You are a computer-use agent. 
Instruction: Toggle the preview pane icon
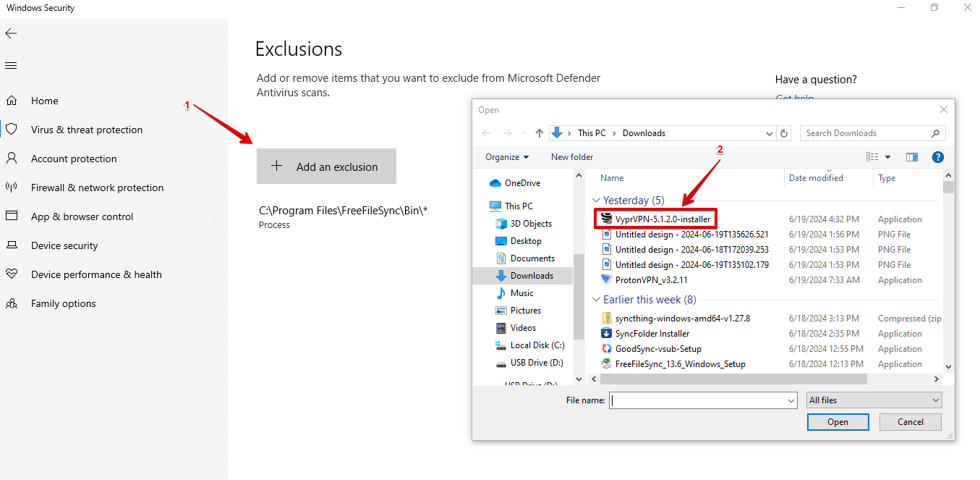[912, 157]
